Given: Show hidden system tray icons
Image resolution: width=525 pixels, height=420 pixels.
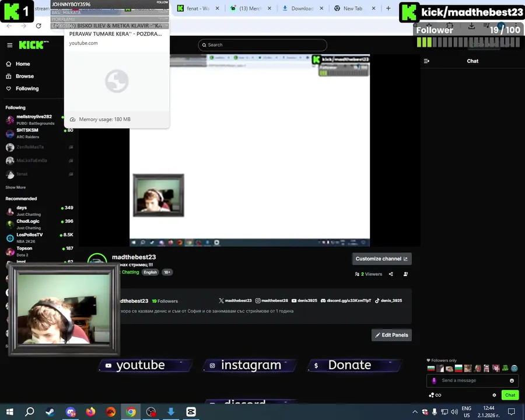Looking at the screenshot, I should point(415,412).
